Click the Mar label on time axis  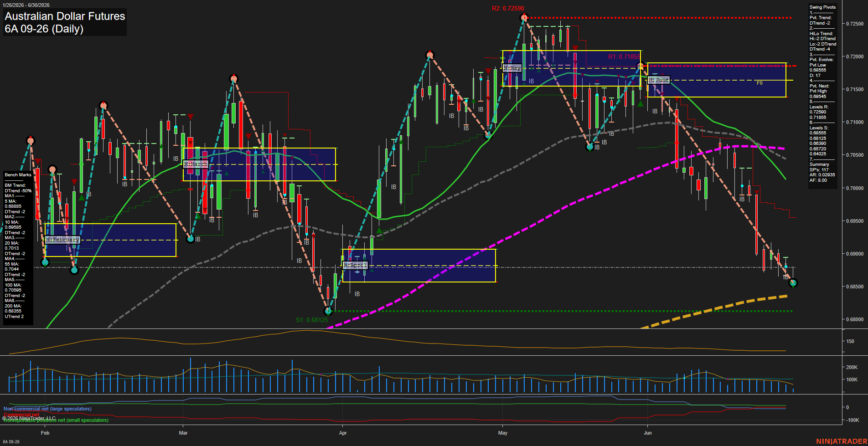[x=183, y=433]
